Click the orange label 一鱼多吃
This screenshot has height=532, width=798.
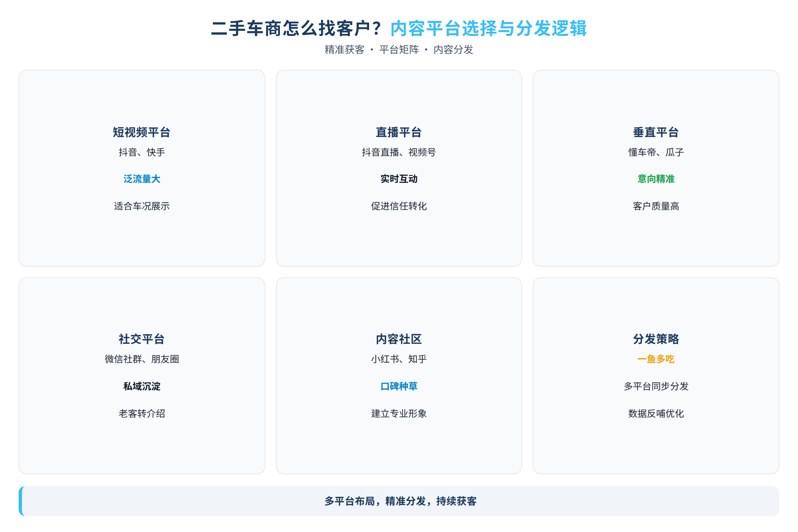click(656, 359)
